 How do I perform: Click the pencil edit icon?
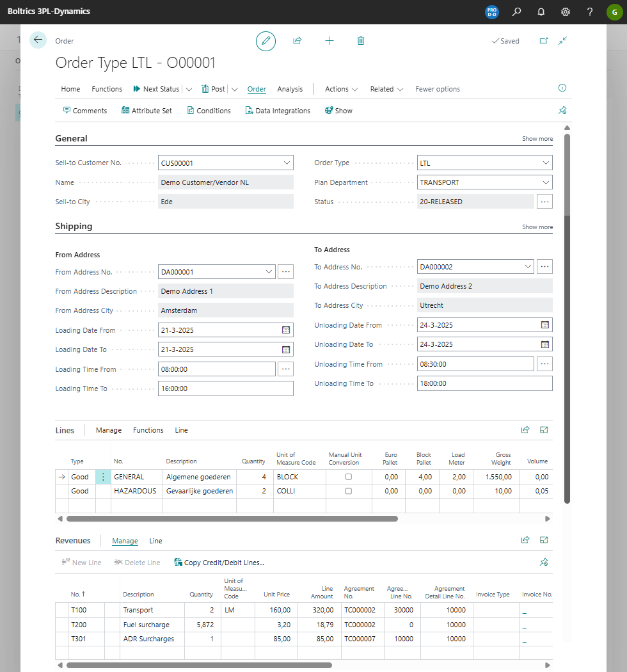[x=266, y=41]
